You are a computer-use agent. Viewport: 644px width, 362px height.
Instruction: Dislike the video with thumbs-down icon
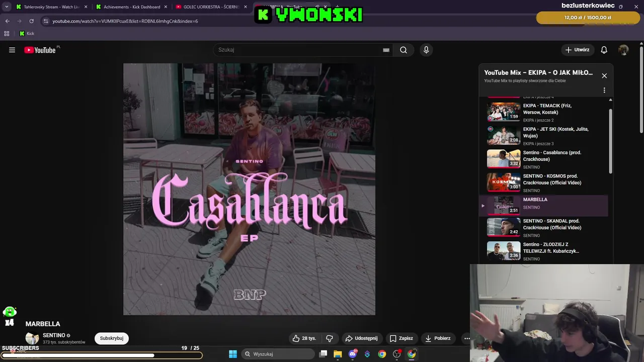coord(330,338)
